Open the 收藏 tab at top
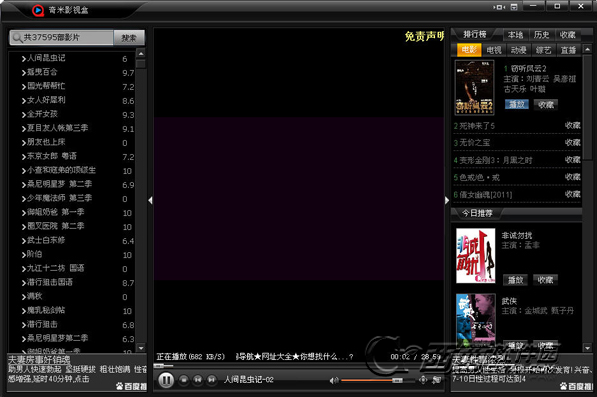 568,35
